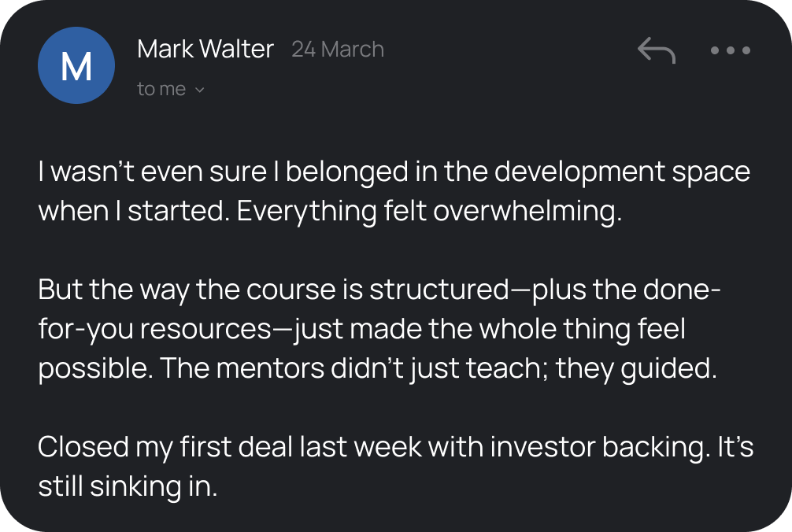Click the final line "still sinking in."
Image resolution: width=792 pixels, height=532 pixels.
[127, 486]
